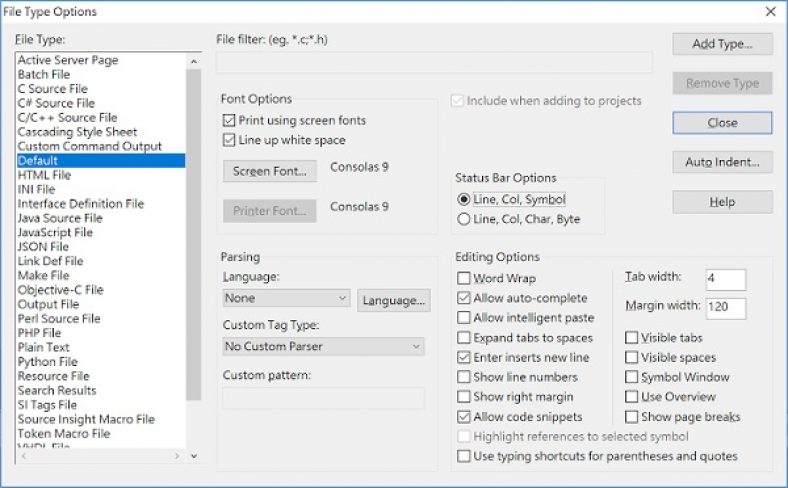Uncheck Print using screen fonts
The height and width of the screenshot is (488, 788).
229,120
